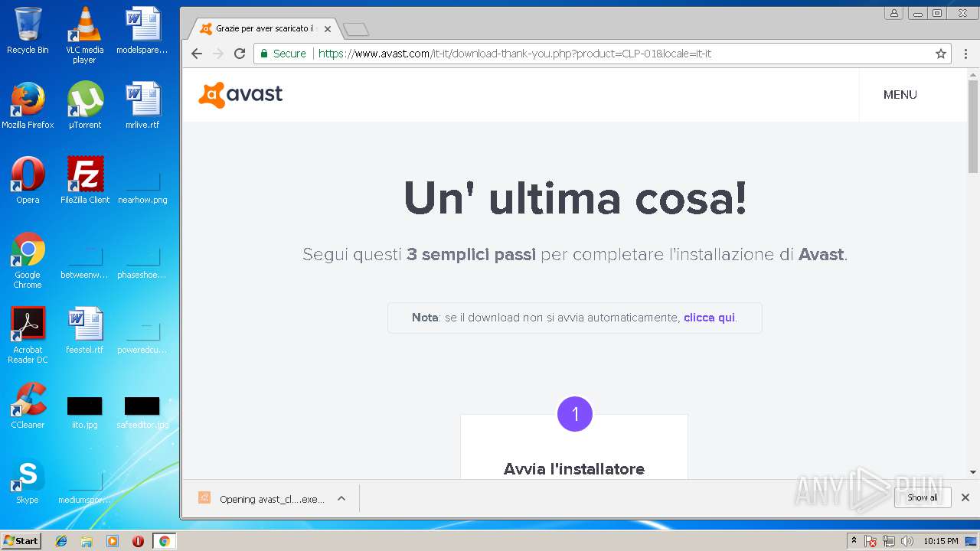Select the Mozilla Firefox desktop icon
The width and height of the screenshot is (980, 551).
point(28,106)
